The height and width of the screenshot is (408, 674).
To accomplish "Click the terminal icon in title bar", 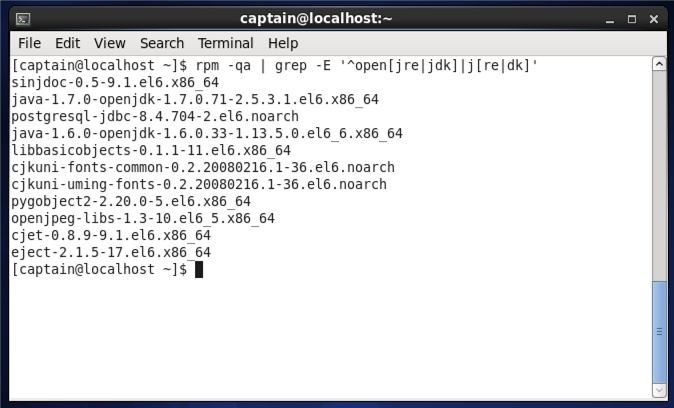I will [x=23, y=19].
